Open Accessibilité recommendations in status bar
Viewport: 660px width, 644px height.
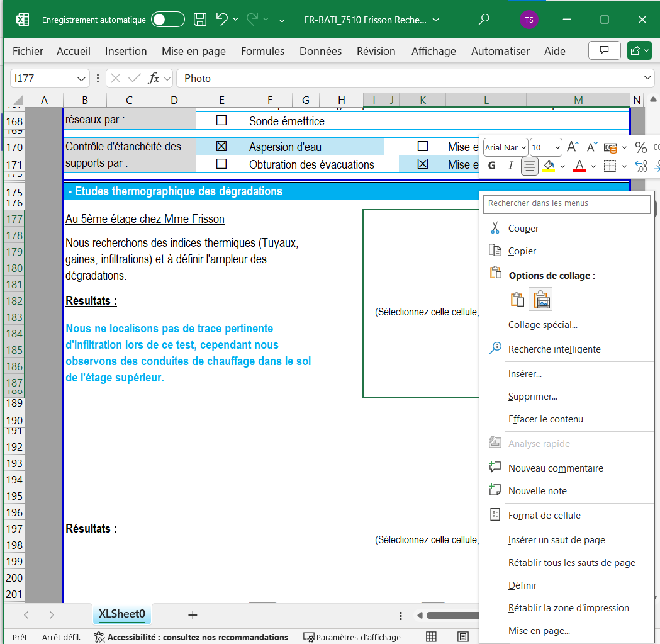[x=191, y=637]
